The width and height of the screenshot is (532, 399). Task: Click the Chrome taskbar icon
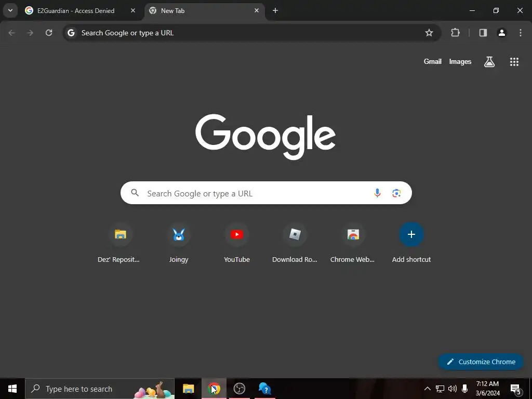(x=214, y=389)
